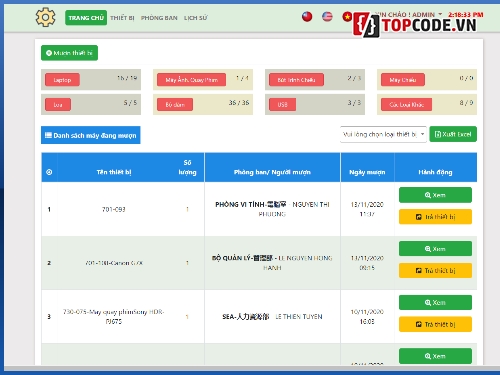Return device in row 2 Trả thiết bị
Viewport: 500px width, 375px height.
click(x=435, y=270)
